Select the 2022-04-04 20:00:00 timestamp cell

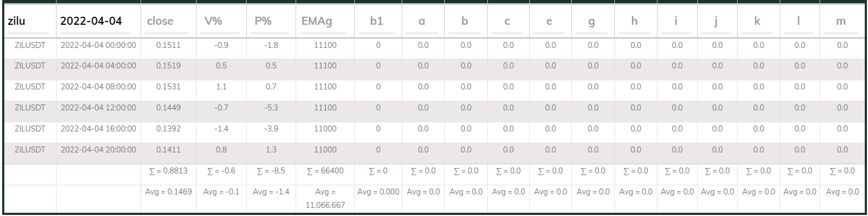click(99, 150)
